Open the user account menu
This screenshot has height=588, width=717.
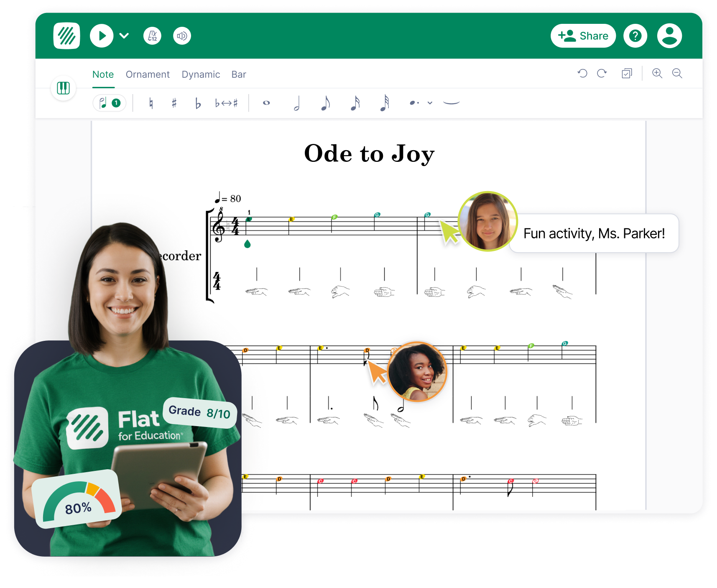click(669, 36)
